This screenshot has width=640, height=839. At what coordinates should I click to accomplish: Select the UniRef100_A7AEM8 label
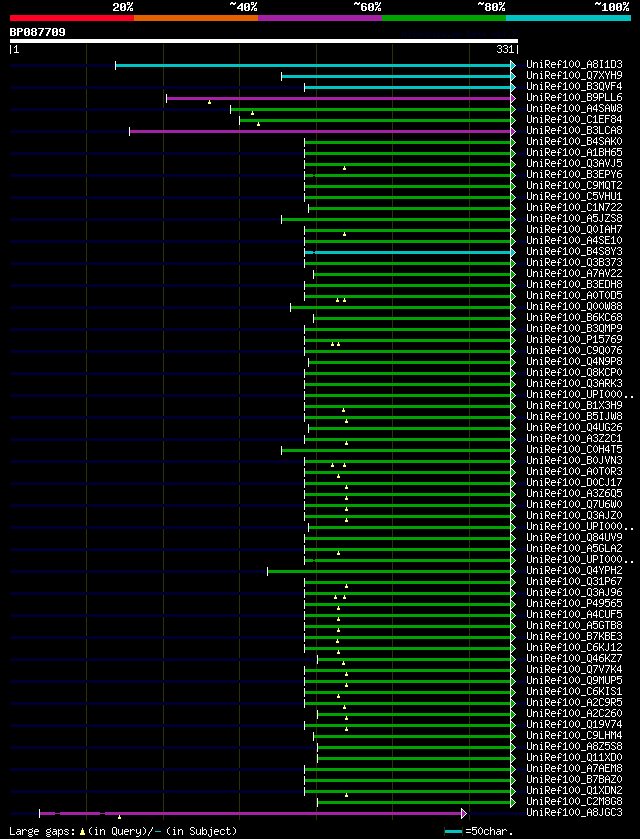click(574, 769)
